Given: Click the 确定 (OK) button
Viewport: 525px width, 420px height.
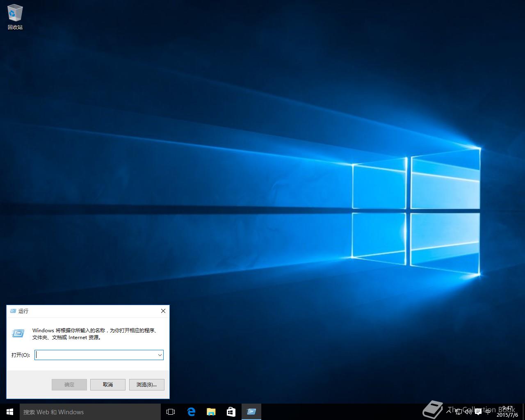Looking at the screenshot, I should [x=69, y=384].
